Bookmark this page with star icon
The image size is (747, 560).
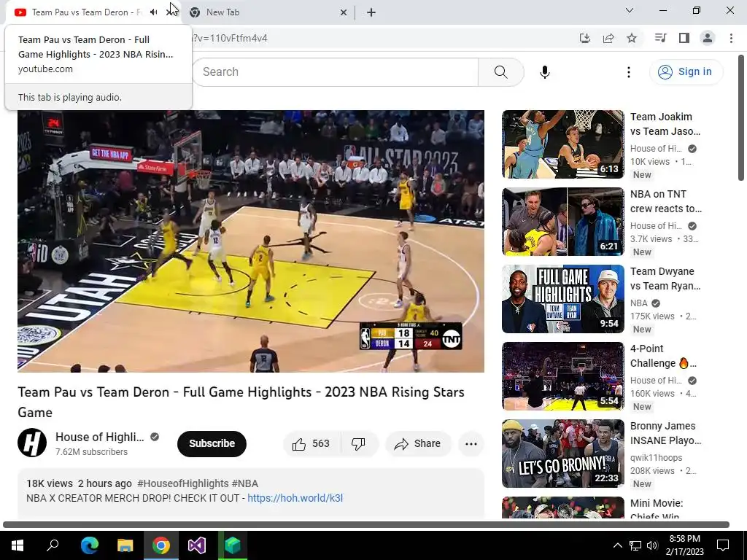click(632, 38)
